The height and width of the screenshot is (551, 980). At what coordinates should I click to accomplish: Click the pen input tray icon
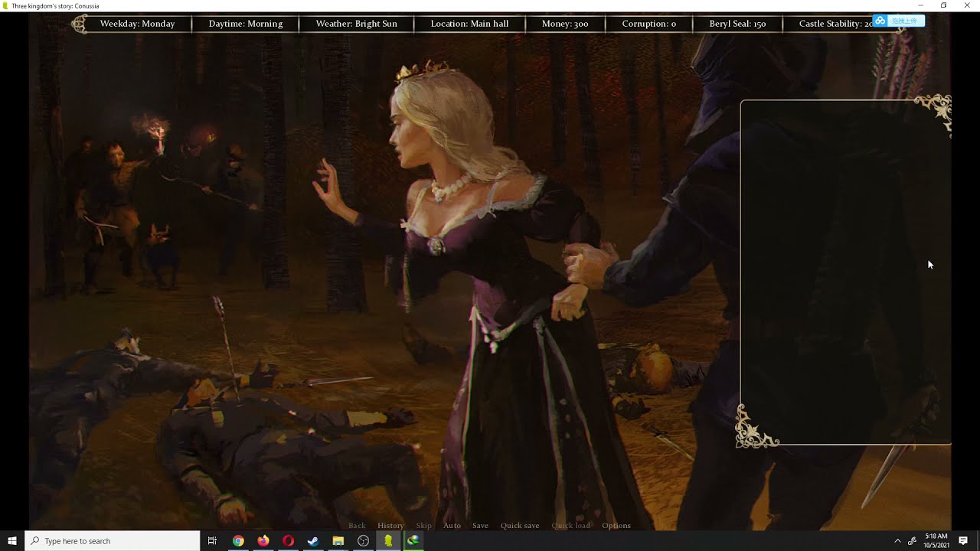(912, 541)
